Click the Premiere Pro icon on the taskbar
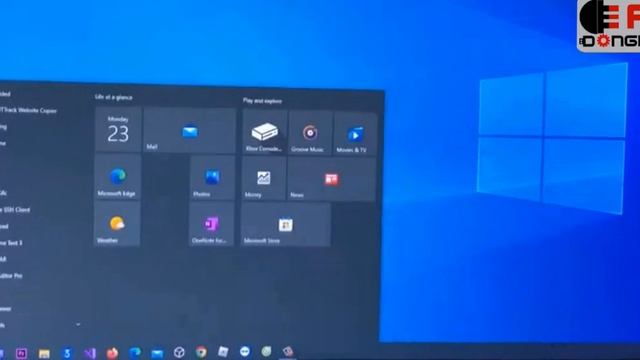The height and width of the screenshot is (360, 640). click(21, 353)
